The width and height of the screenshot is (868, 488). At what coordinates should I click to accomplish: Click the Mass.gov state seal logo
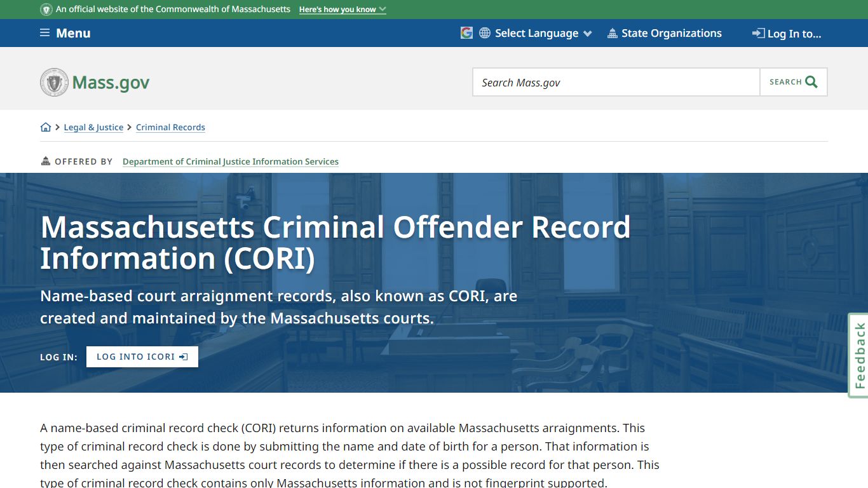coord(55,82)
